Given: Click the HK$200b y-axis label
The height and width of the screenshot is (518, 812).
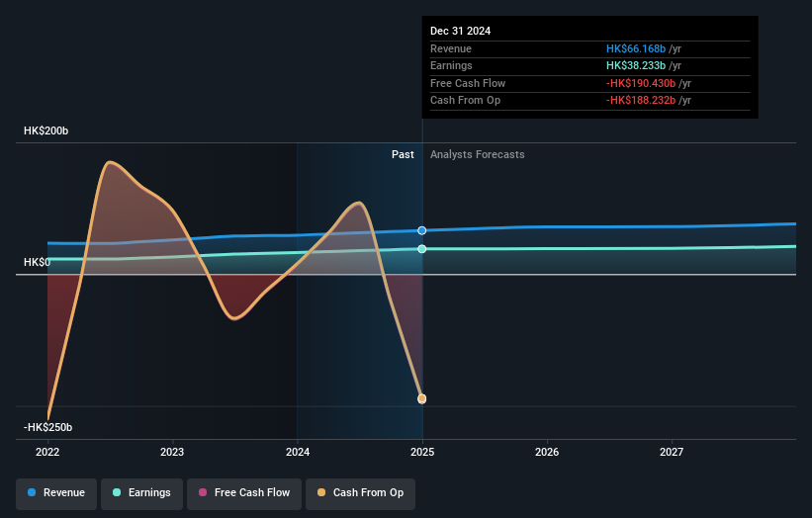Looking at the screenshot, I should click(46, 130).
